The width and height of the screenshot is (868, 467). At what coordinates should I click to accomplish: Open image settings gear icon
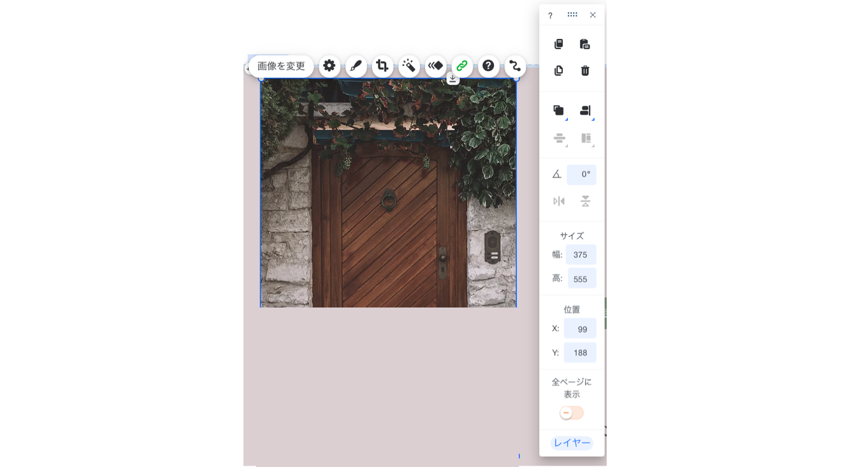[329, 66]
